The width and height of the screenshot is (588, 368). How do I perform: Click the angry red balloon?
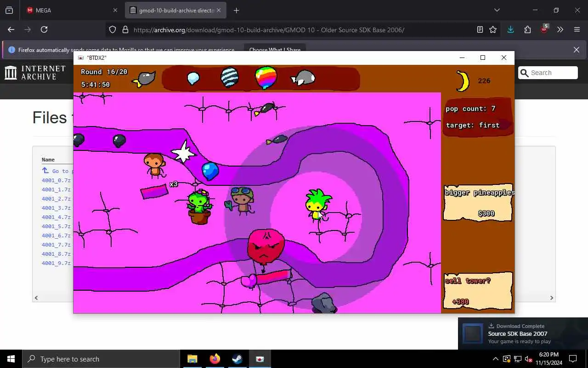(x=266, y=247)
